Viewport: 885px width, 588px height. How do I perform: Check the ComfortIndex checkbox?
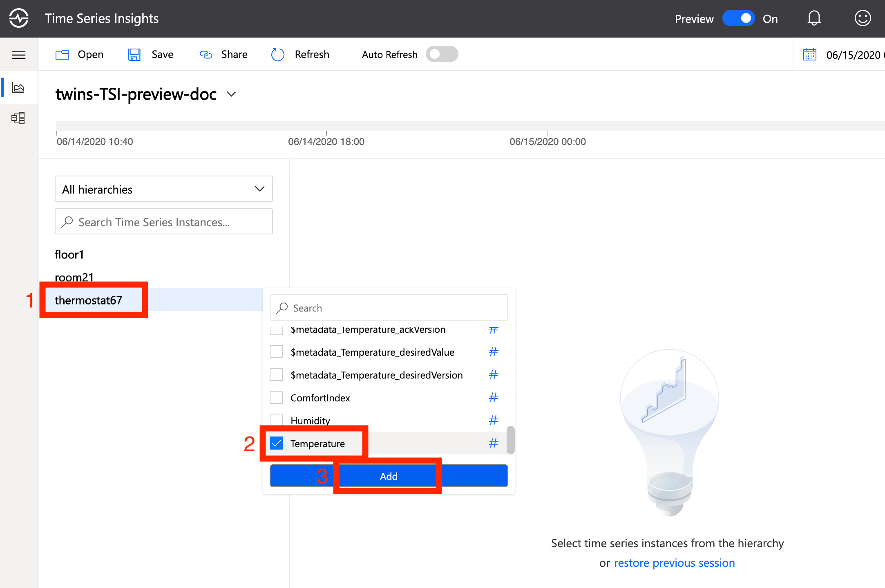[276, 397]
